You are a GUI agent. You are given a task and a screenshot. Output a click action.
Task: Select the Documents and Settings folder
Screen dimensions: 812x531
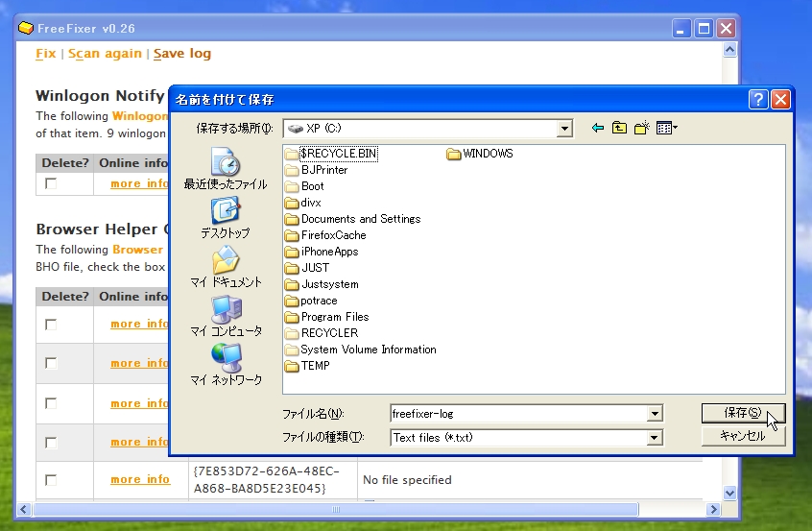click(352, 219)
